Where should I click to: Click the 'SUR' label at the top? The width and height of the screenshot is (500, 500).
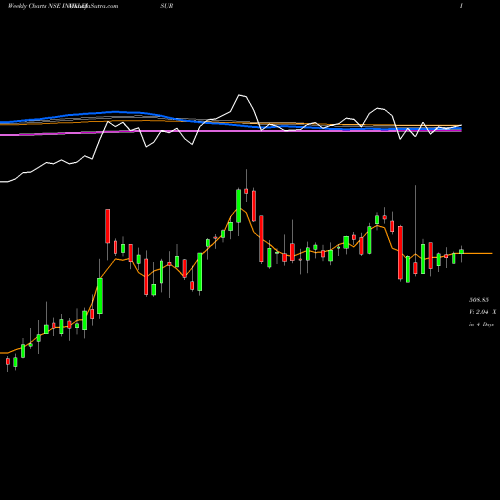[166, 6]
